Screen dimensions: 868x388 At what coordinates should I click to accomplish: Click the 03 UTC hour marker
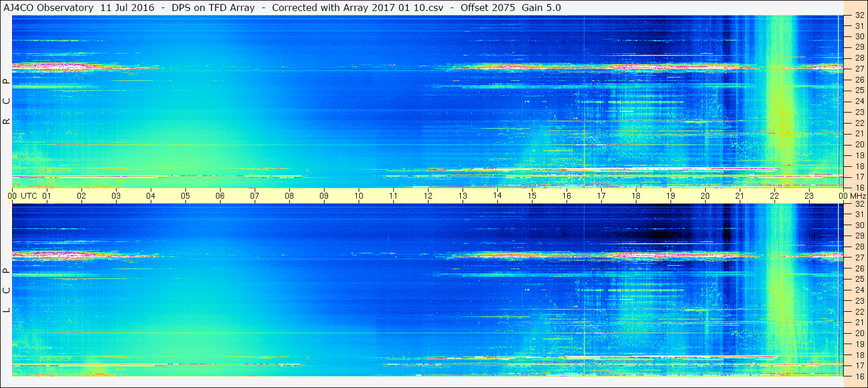(x=116, y=196)
